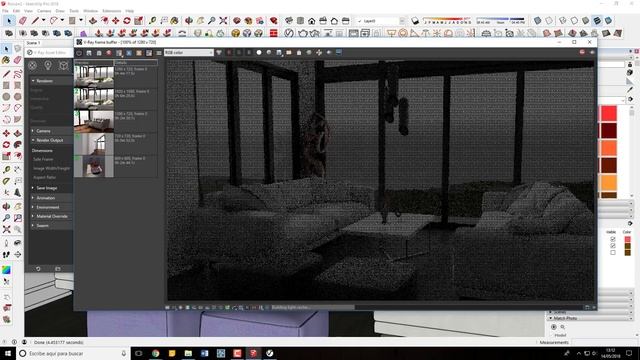Open Chrome from the Windows taskbar
Viewport: 640px width, 360px height.
point(156,353)
